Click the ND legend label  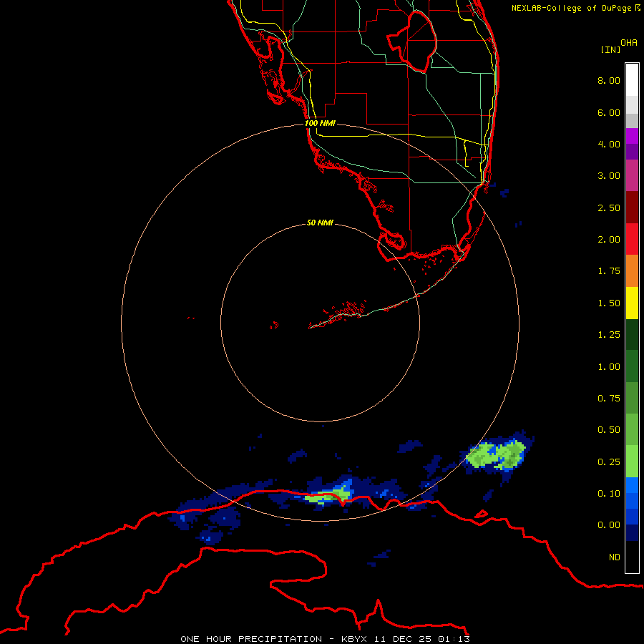tap(615, 557)
